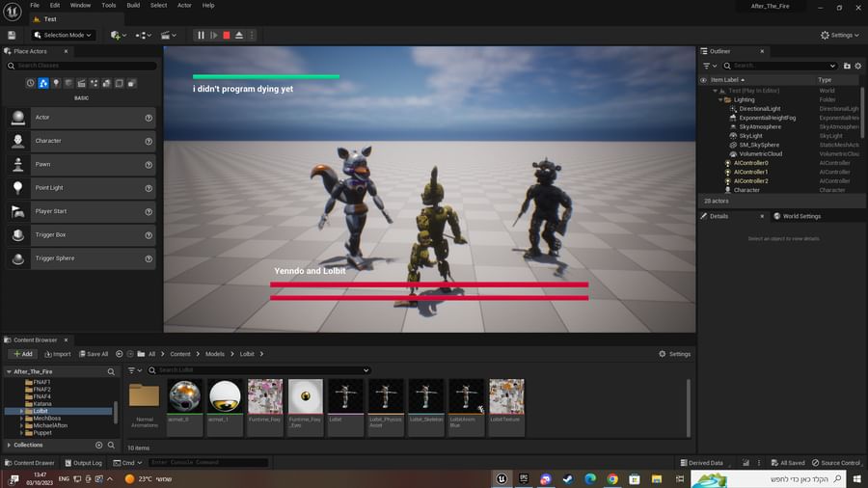868x488 pixels.
Task: Open the Edit menu
Action: (55, 5)
